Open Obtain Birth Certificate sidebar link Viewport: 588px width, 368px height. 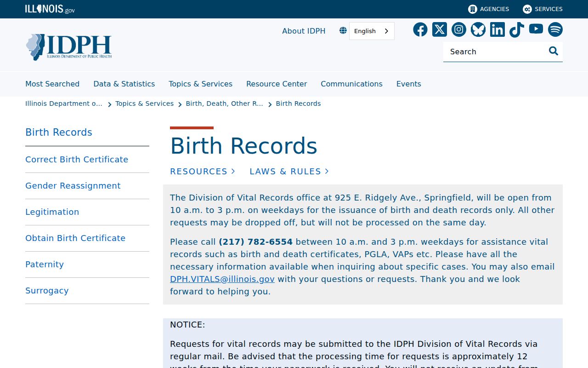(75, 238)
